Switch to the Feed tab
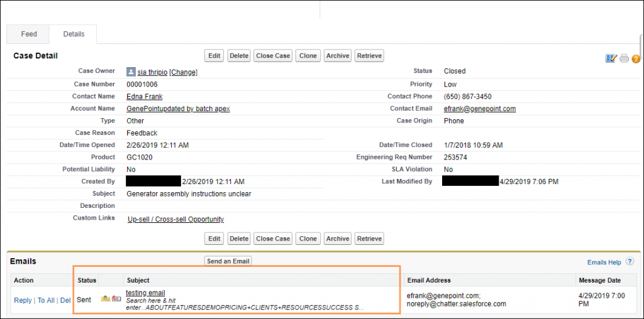644x319 pixels. click(x=29, y=34)
